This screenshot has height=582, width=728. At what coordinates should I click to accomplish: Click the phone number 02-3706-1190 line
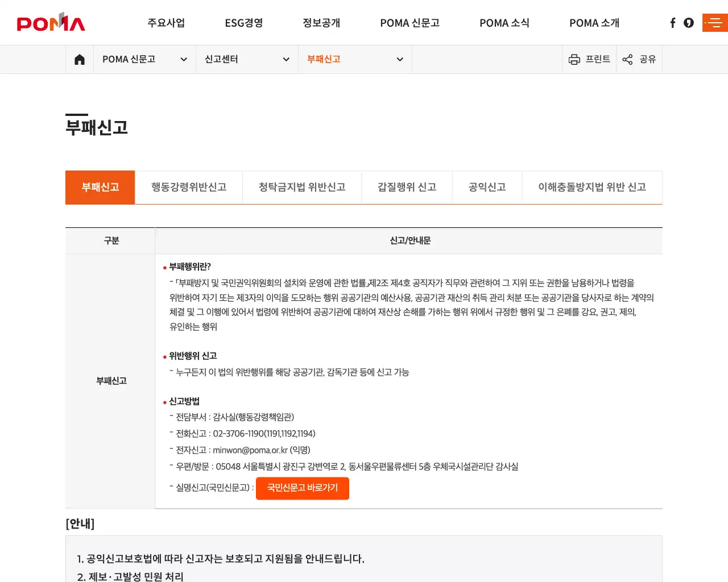click(246, 434)
